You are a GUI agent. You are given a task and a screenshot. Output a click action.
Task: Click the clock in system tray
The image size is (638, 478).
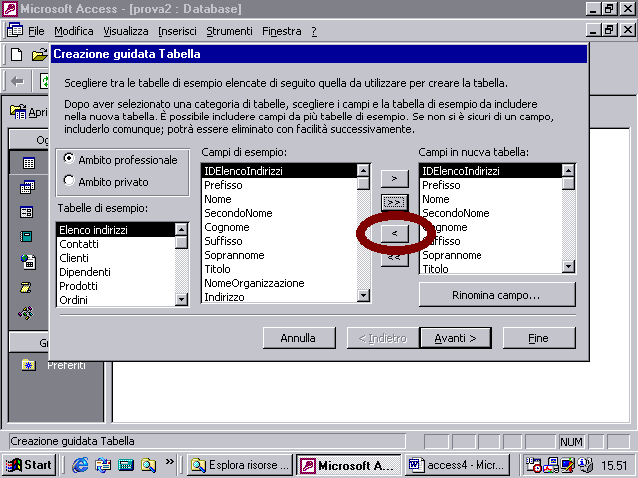pyautogui.click(x=614, y=465)
